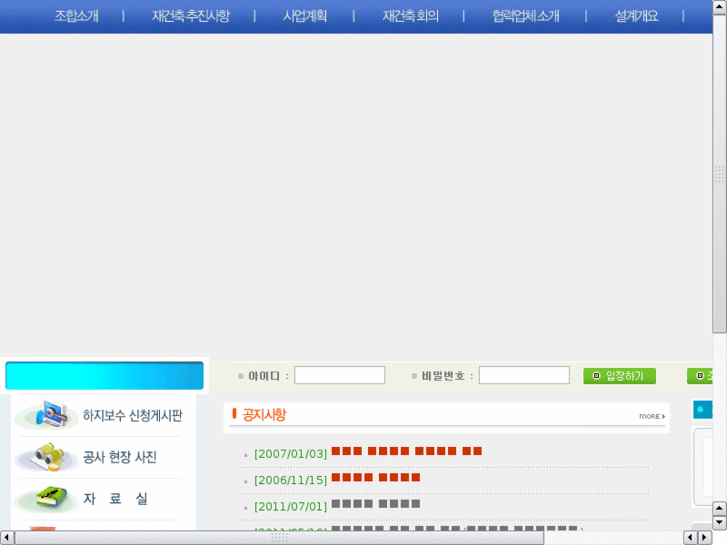Click the 비밀번호 input field
Image resolution: width=727 pixels, height=545 pixels.
pyautogui.click(x=524, y=375)
